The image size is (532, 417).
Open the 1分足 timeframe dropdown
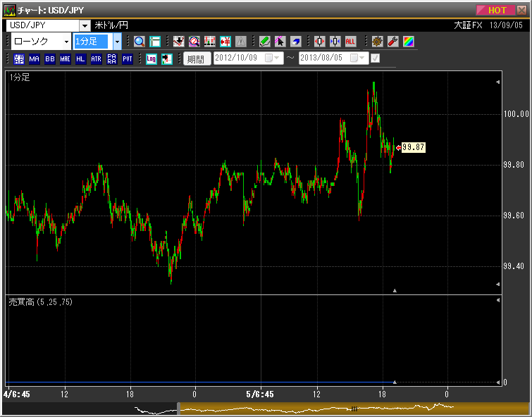117,42
